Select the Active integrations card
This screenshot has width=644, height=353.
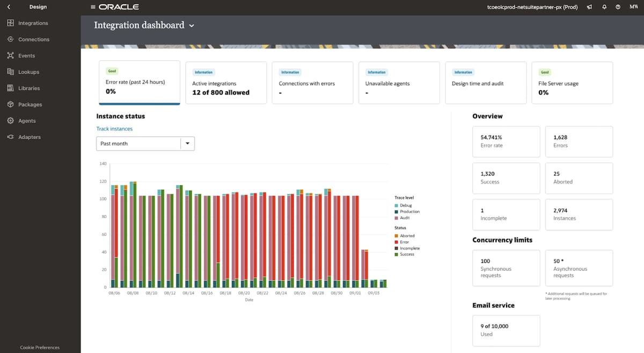226,83
